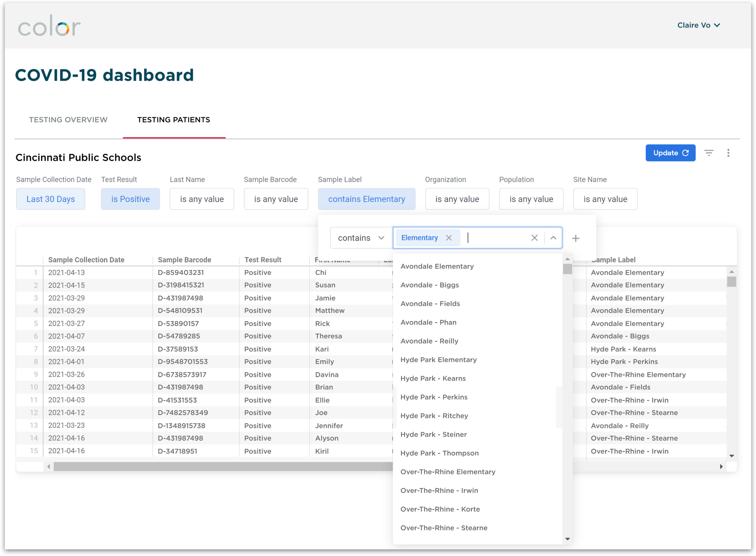Click date 2021-03-23 in row 13
This screenshot has width=756, height=556.
[66, 425]
